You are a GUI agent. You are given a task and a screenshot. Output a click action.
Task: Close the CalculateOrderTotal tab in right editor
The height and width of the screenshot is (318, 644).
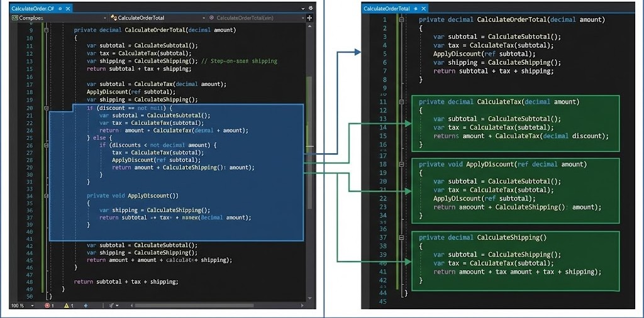pos(423,9)
